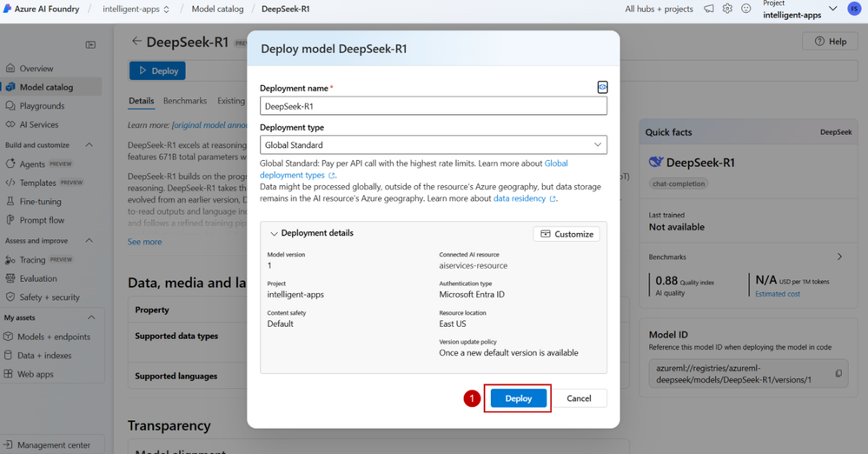This screenshot has width=868, height=454.
Task: Open settings gear icon in header
Action: (727, 9)
